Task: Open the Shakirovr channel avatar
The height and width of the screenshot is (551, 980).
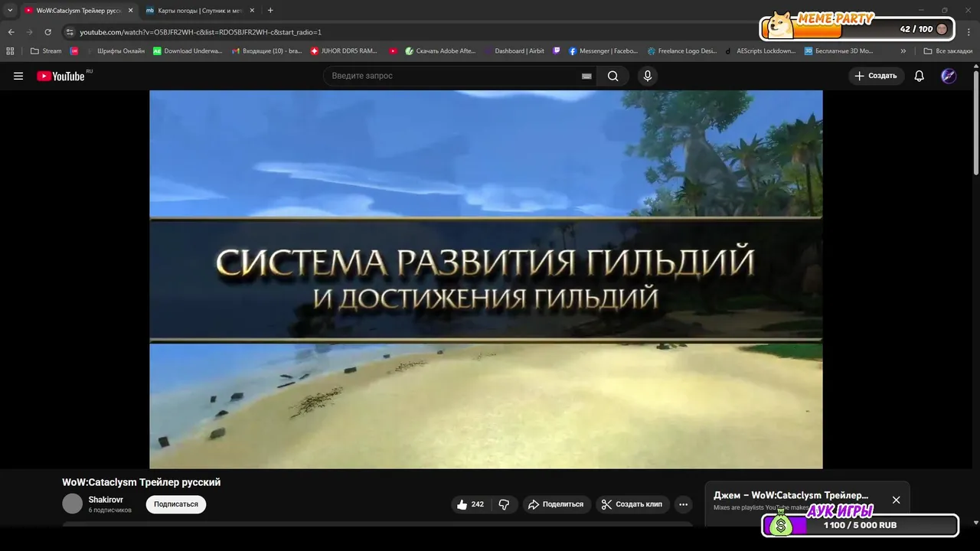Action: [72, 504]
